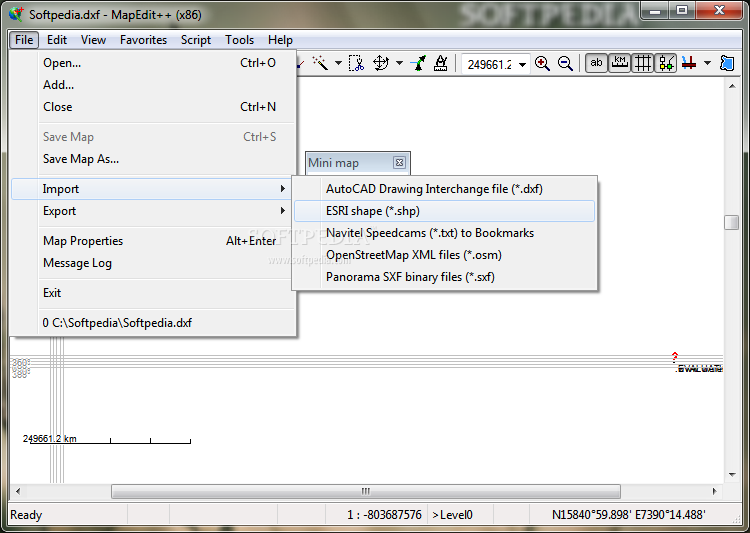Click the red question mark map marker
Image resolution: width=750 pixels, height=533 pixels.
point(674,356)
